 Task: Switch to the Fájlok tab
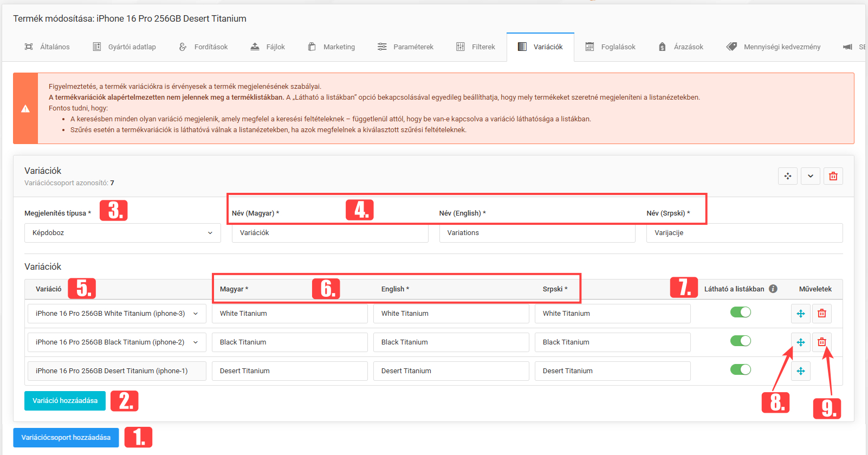tap(268, 47)
